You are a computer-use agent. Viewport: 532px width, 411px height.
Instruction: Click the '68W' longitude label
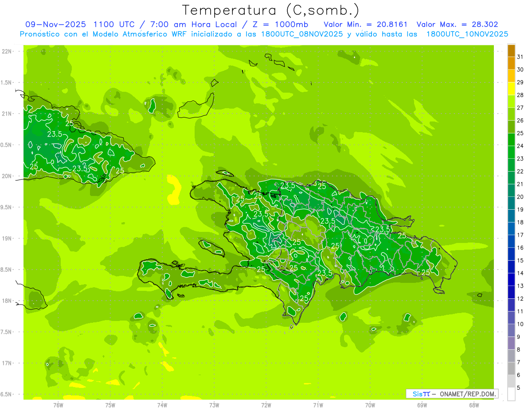474,405
